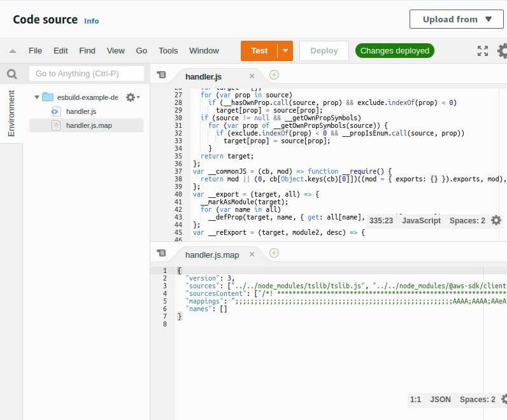The image size is (507, 420).
Task: Open IDE preferences gear in the top toolbar
Action: pyautogui.click(x=503, y=51)
